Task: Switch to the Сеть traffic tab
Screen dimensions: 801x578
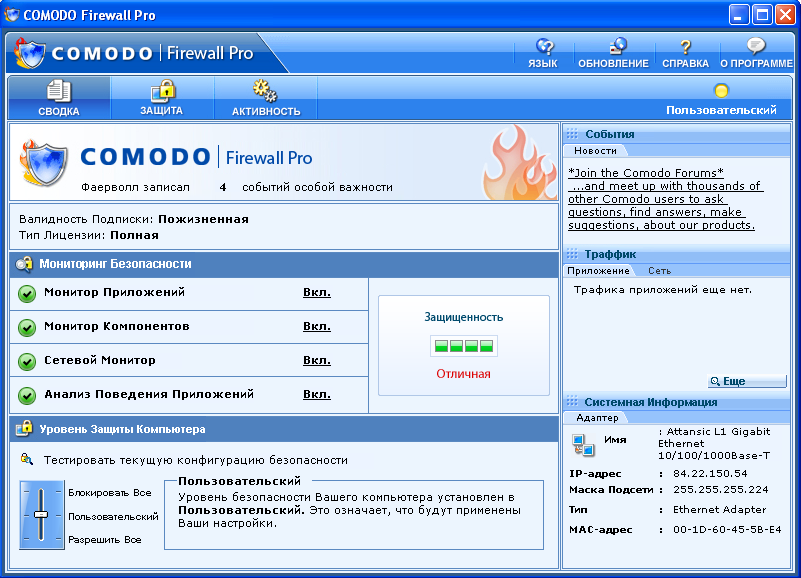Action: click(659, 271)
